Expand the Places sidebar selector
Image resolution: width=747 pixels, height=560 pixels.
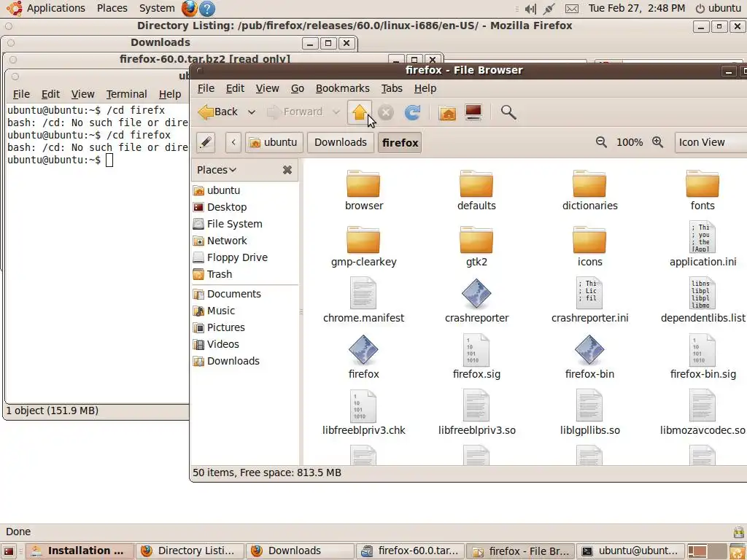coord(217,170)
